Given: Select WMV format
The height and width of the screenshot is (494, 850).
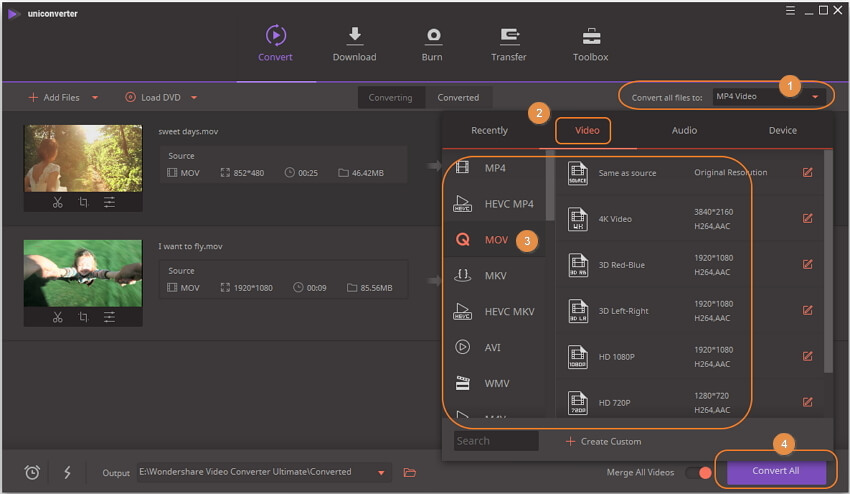Looking at the screenshot, I should (495, 383).
